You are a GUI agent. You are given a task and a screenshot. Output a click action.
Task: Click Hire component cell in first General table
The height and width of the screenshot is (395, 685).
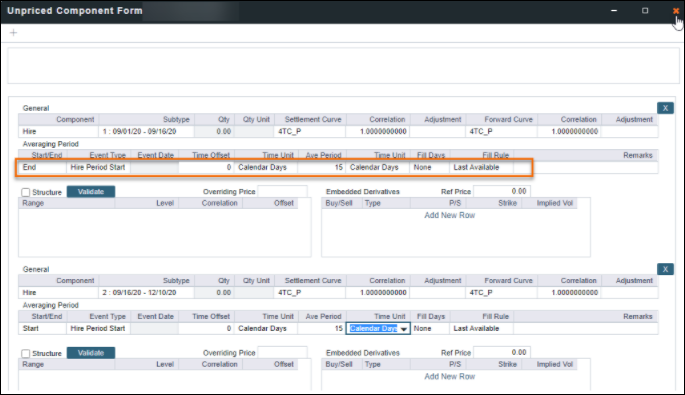(59, 132)
